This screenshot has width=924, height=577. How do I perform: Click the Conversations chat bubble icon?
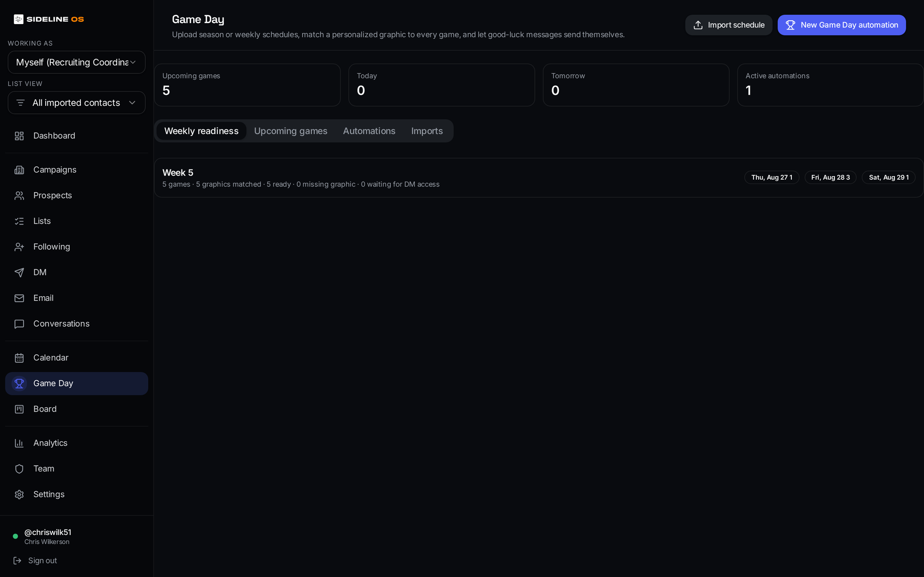click(19, 324)
